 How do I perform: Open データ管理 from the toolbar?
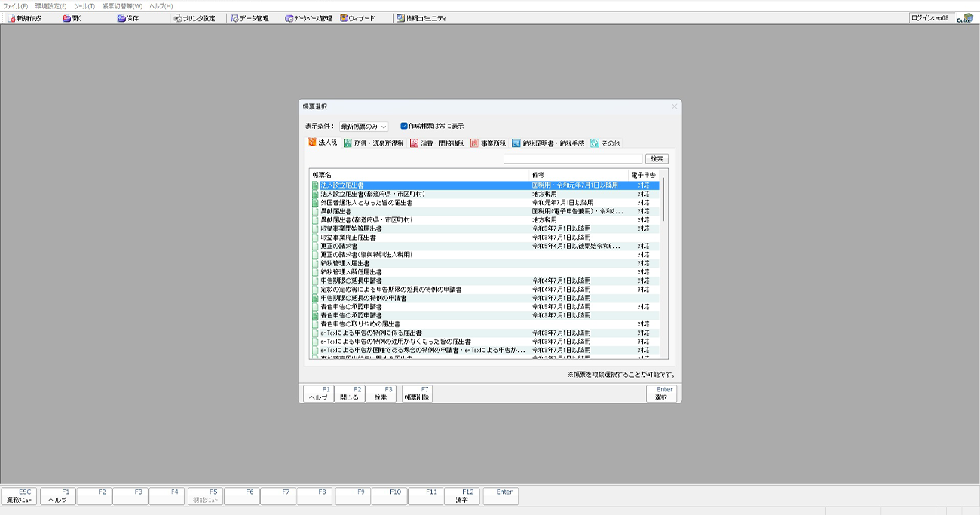[250, 18]
